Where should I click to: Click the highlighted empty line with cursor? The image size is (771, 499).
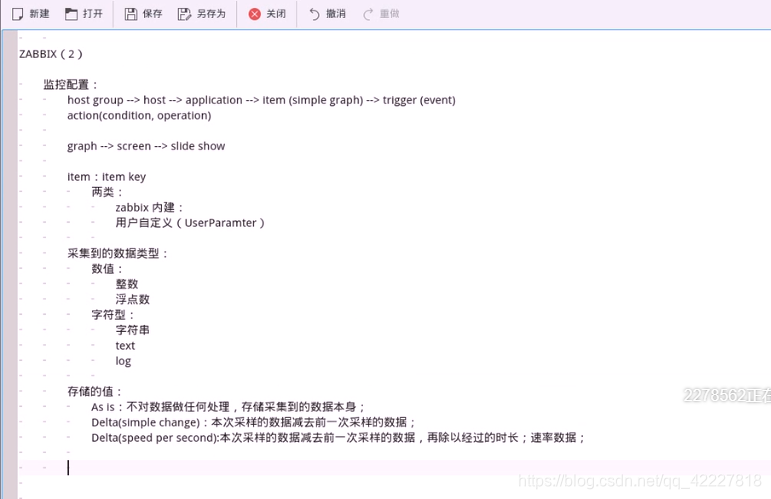(393, 468)
